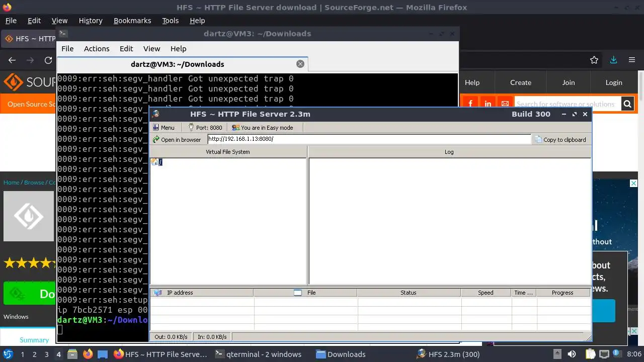Screen dimensions: 644x362
Task: Select the dartz@VM3: ~/Downloads terminal tab
Action: [x=178, y=64]
